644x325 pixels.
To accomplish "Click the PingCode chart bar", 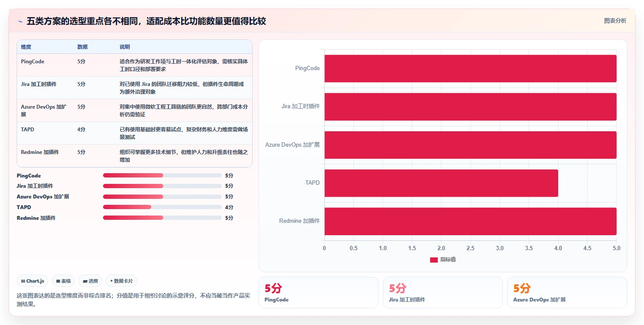I will pos(471,68).
